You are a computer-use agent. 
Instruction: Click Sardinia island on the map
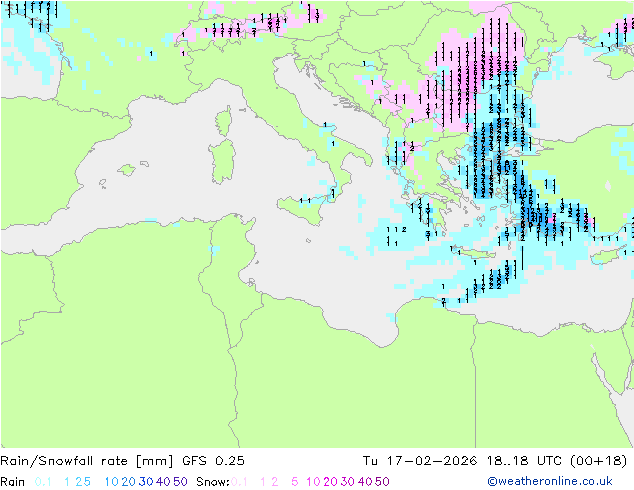(222, 162)
